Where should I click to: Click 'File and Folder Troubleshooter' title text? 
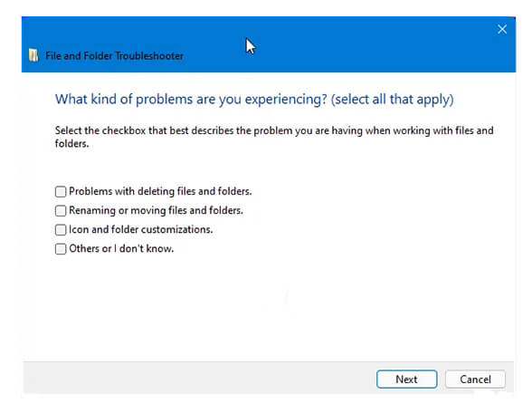[x=114, y=56]
